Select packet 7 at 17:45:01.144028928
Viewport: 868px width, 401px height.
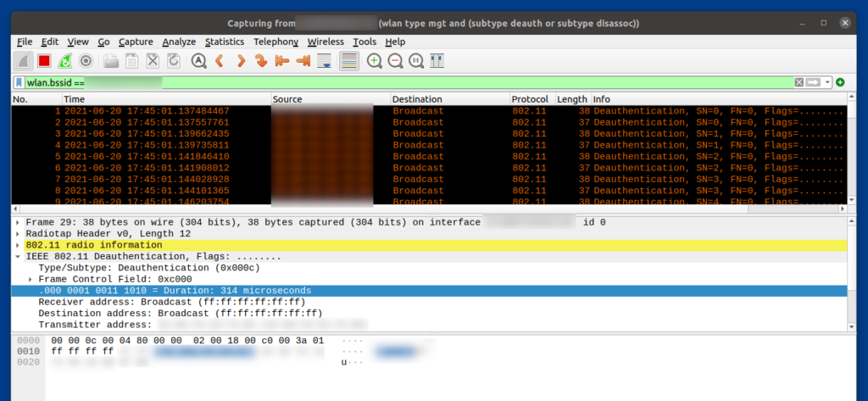point(429,180)
